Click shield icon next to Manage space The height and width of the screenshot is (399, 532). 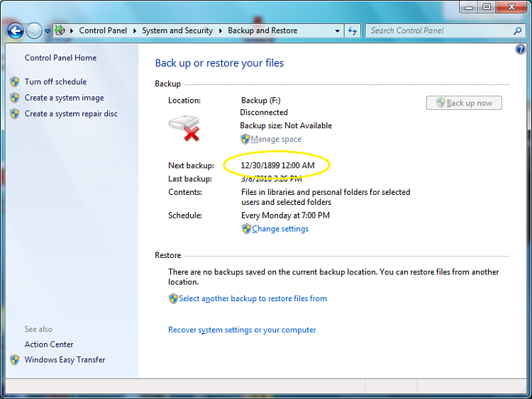(x=245, y=139)
